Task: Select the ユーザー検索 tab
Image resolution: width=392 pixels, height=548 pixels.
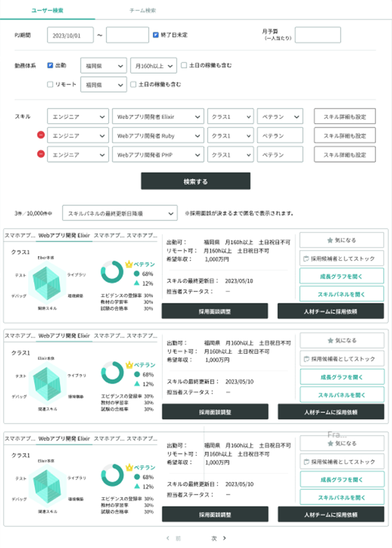Action: coord(48,10)
